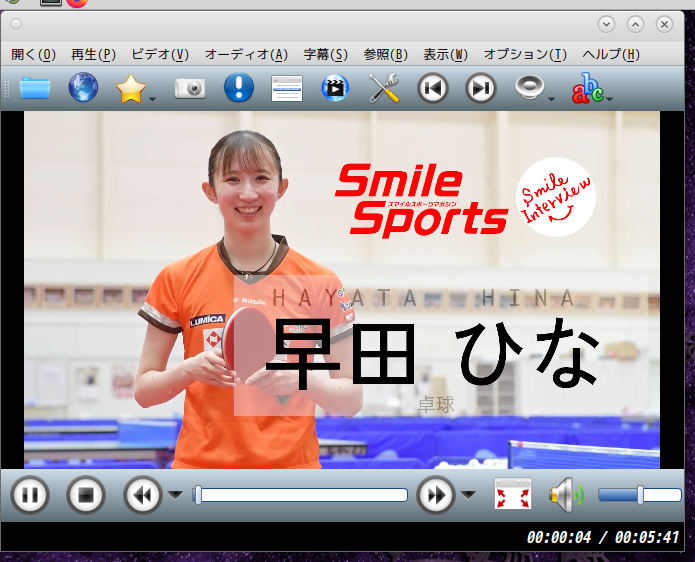Open the オプション(T) menu
Screen dimensions: 695x562
(525, 55)
